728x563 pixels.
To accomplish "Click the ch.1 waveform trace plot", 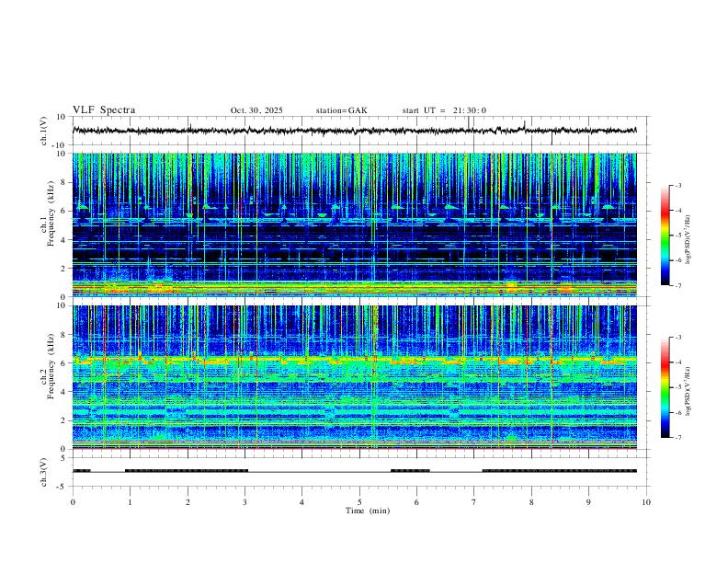I will pos(354,131).
